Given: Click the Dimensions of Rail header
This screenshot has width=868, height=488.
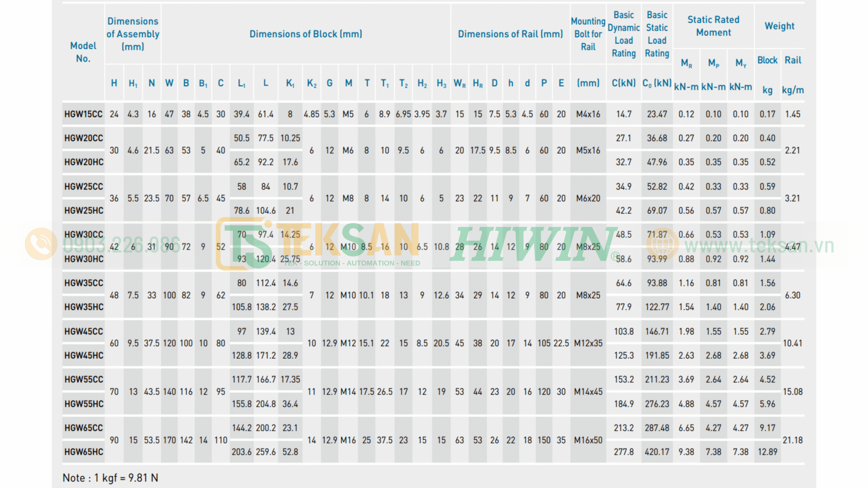Looking at the screenshot, I should (510, 34).
